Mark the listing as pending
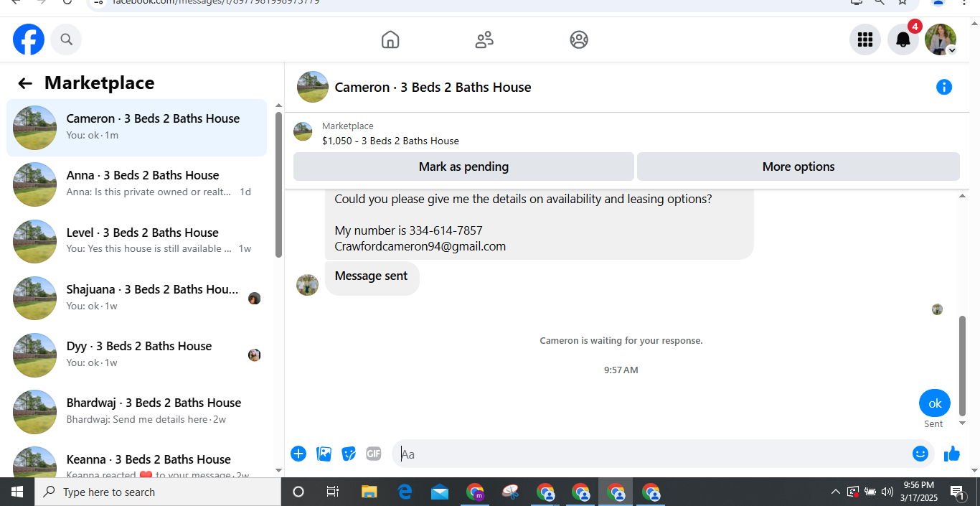 463,167
